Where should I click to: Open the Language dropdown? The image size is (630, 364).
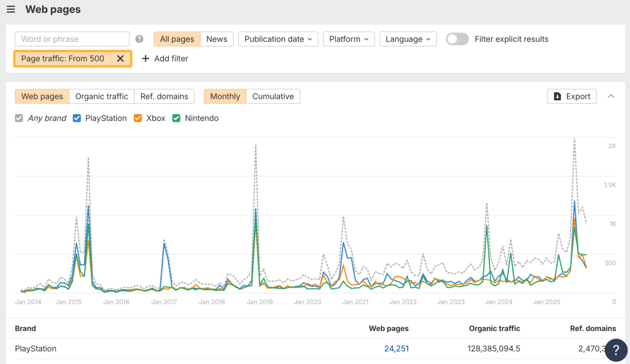coord(408,39)
